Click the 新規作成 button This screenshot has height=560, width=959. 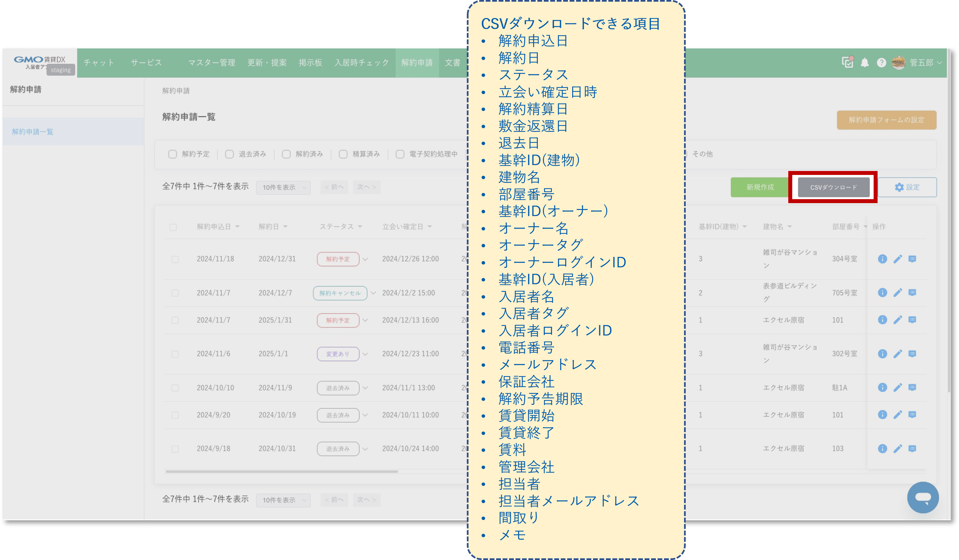click(760, 187)
